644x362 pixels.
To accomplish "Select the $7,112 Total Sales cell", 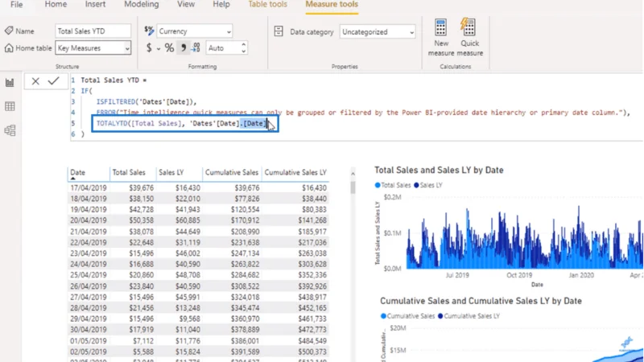I will [143, 340].
